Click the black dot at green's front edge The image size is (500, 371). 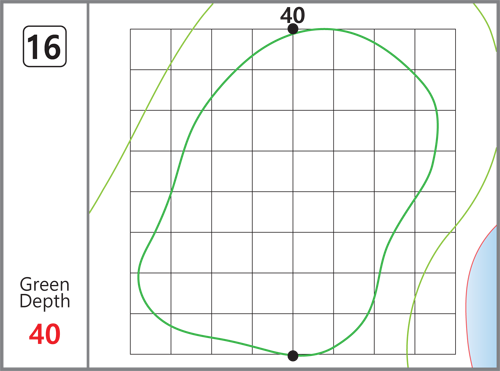(293, 356)
